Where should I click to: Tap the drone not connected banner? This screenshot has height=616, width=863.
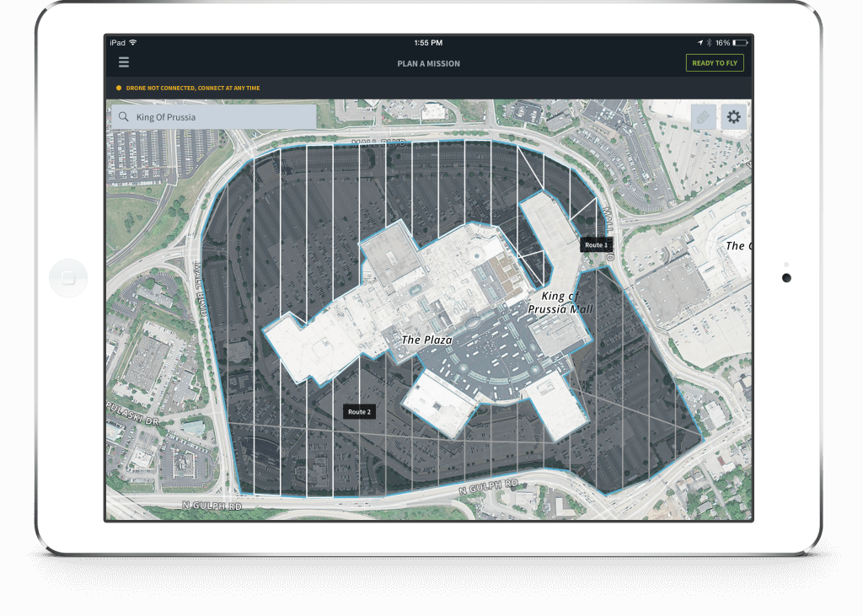(x=192, y=88)
